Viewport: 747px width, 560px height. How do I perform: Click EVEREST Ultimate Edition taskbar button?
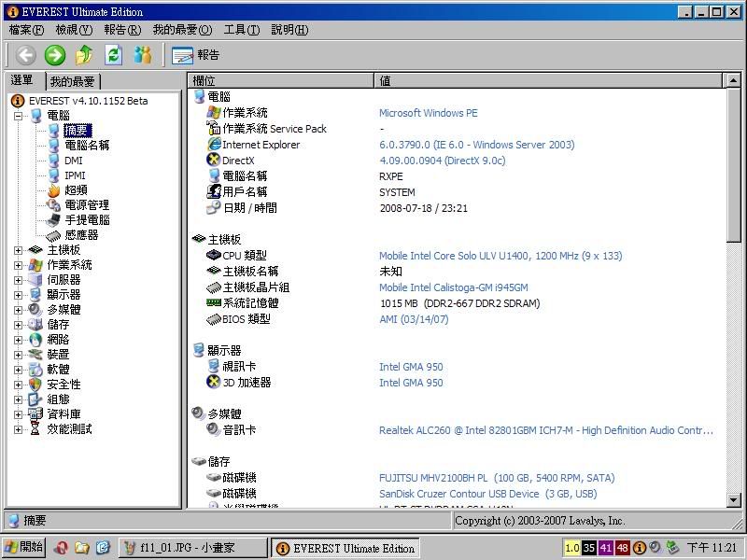[x=345, y=549]
